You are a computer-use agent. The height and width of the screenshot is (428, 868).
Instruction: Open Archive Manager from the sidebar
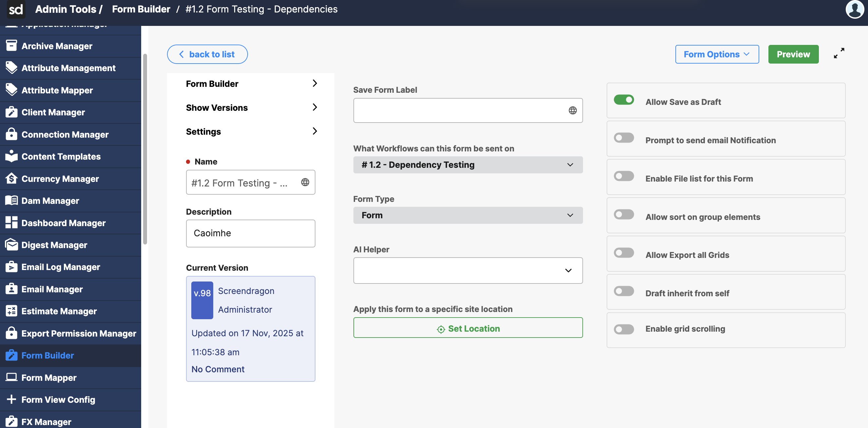click(57, 46)
